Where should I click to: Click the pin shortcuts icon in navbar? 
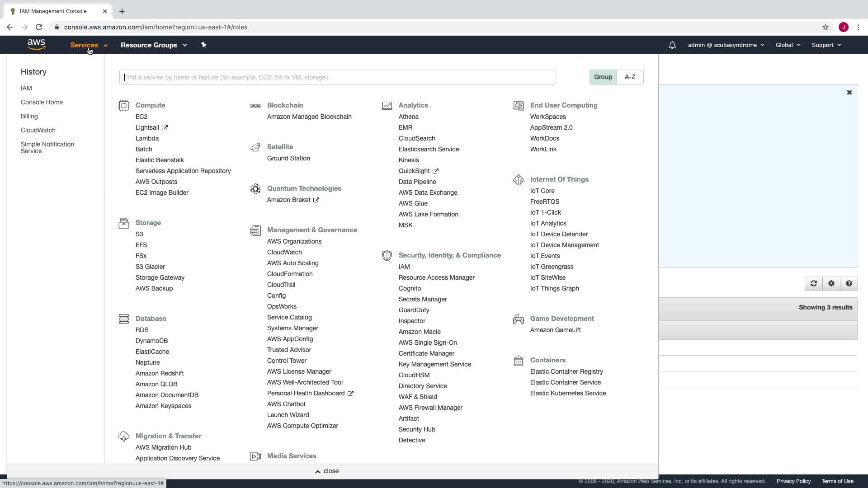point(203,45)
